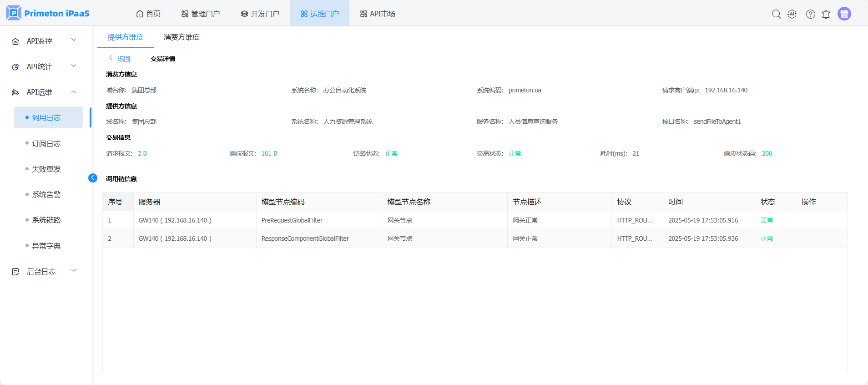Click the help question mark icon
The height and width of the screenshot is (385, 868).
click(810, 14)
